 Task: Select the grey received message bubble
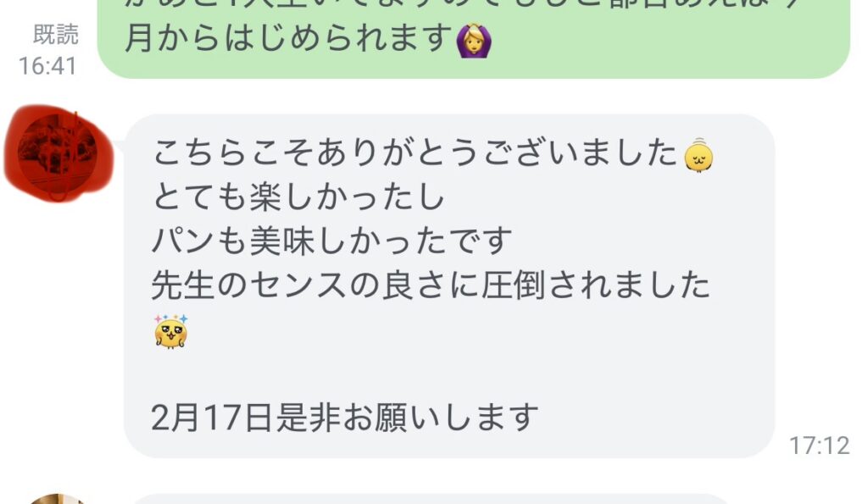tap(449, 286)
